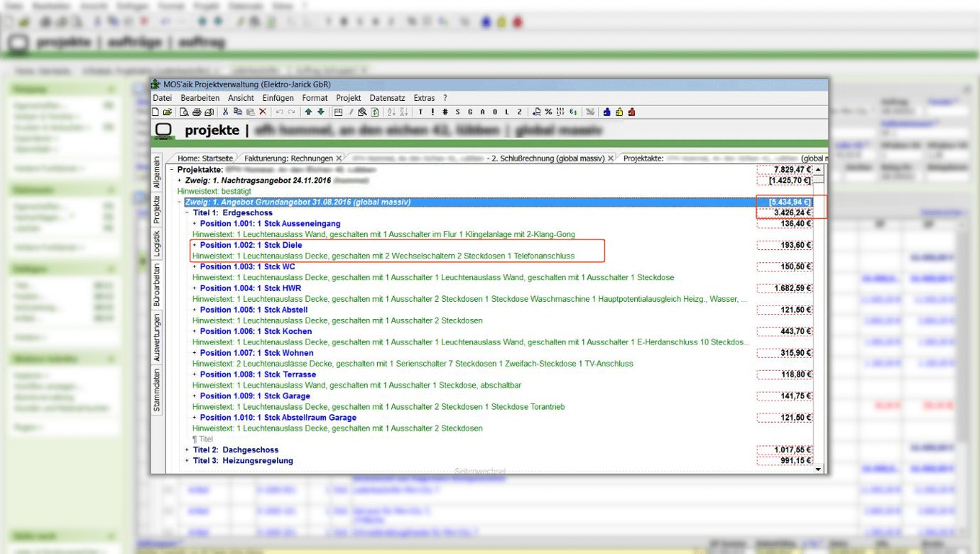Click the blue person icon in toolbar

coord(606,112)
